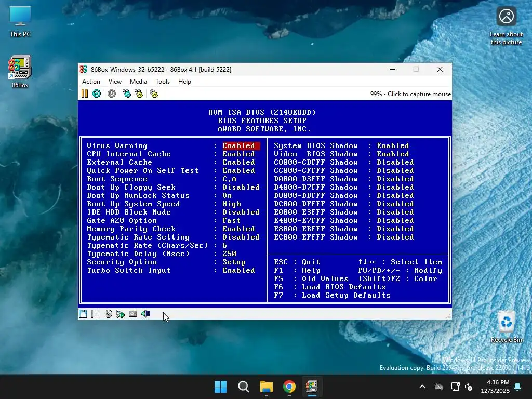Click the 'Boot Sequence' value 'C,A'

pos(229,179)
